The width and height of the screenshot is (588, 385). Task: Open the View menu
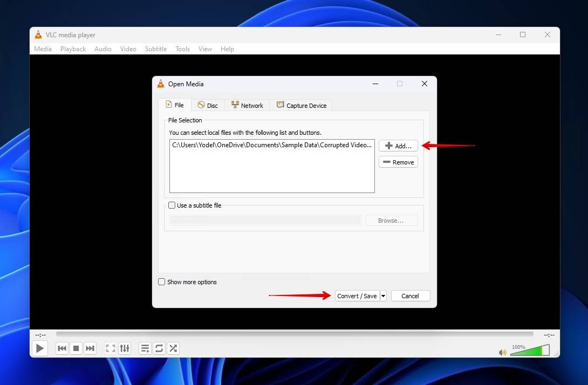coord(205,49)
